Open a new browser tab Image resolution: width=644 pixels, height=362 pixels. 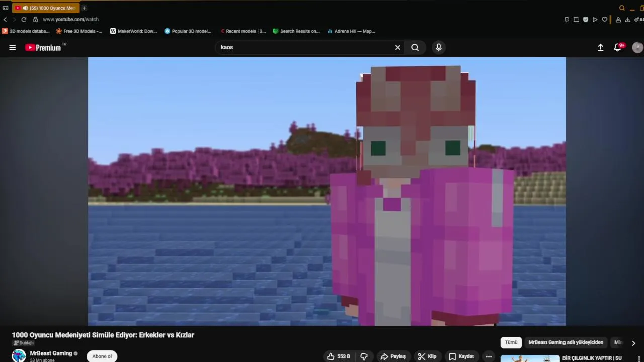(84, 8)
